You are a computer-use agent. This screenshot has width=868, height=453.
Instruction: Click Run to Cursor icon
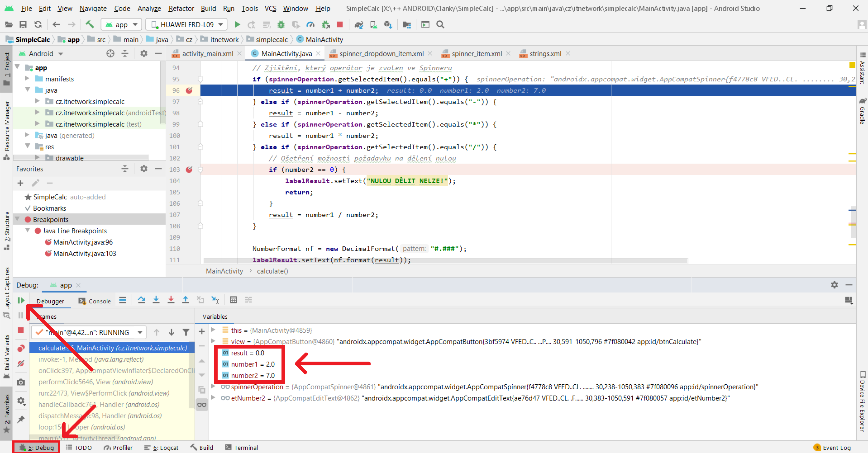coord(215,300)
